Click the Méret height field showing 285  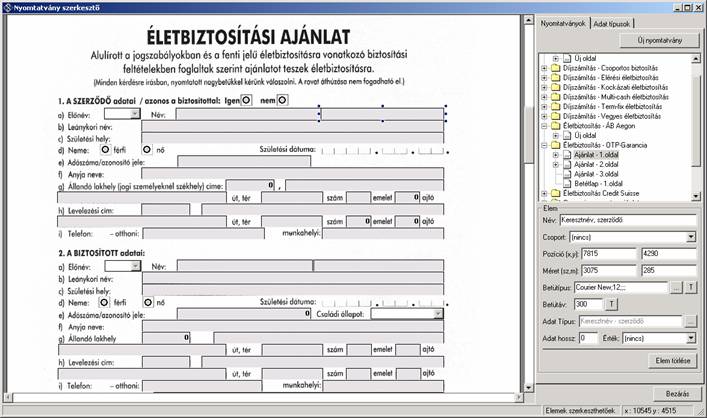669,271
